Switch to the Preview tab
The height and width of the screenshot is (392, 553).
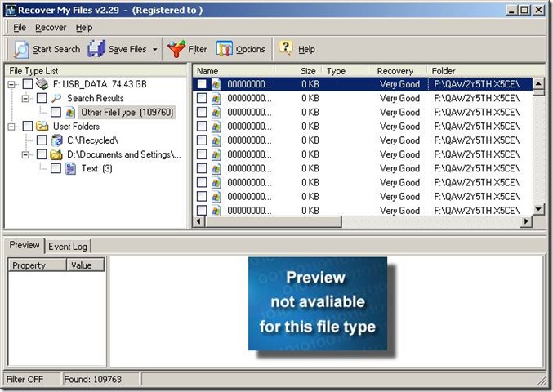[25, 245]
